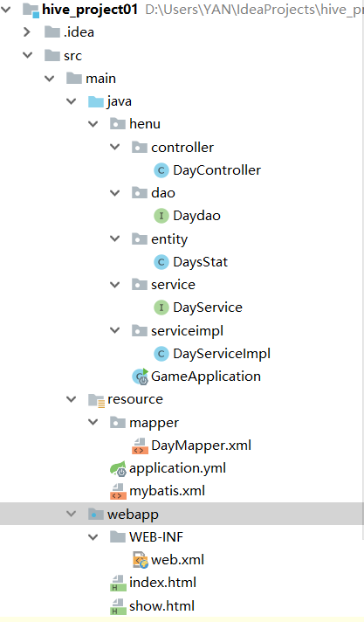Viewport: 364px width, 622px height.
Task: Collapse the webapp folder arrow
Action: tap(72, 514)
